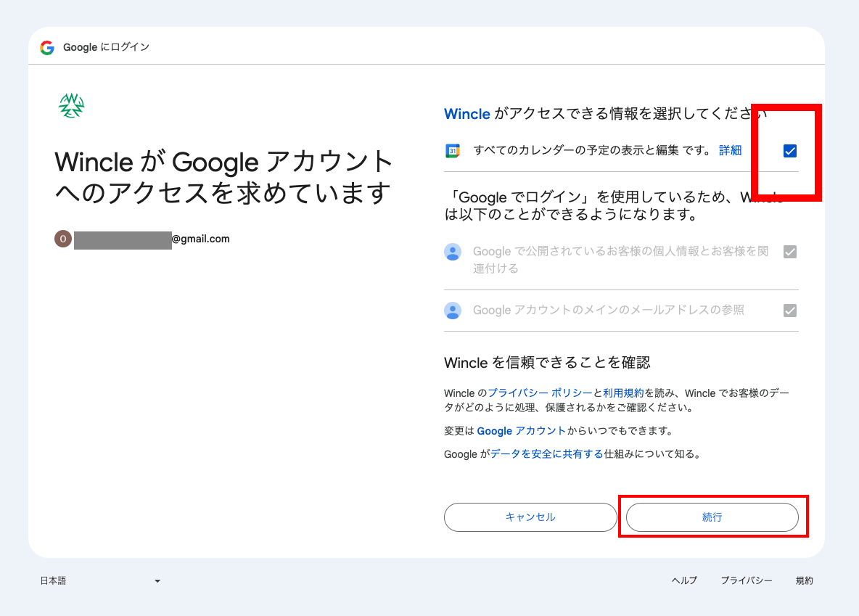Open ヘルプ in the footer

pyautogui.click(x=684, y=580)
